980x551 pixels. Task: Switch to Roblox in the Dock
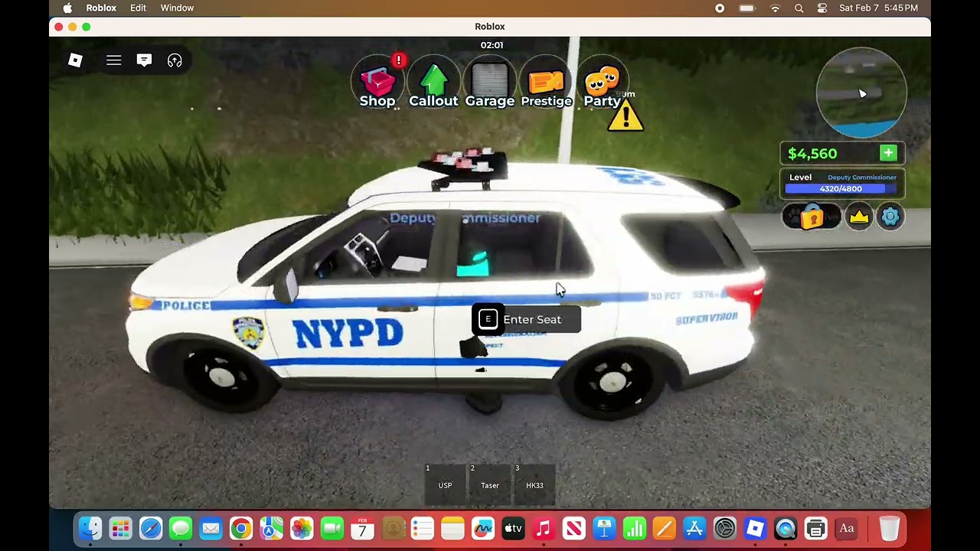pyautogui.click(x=756, y=528)
